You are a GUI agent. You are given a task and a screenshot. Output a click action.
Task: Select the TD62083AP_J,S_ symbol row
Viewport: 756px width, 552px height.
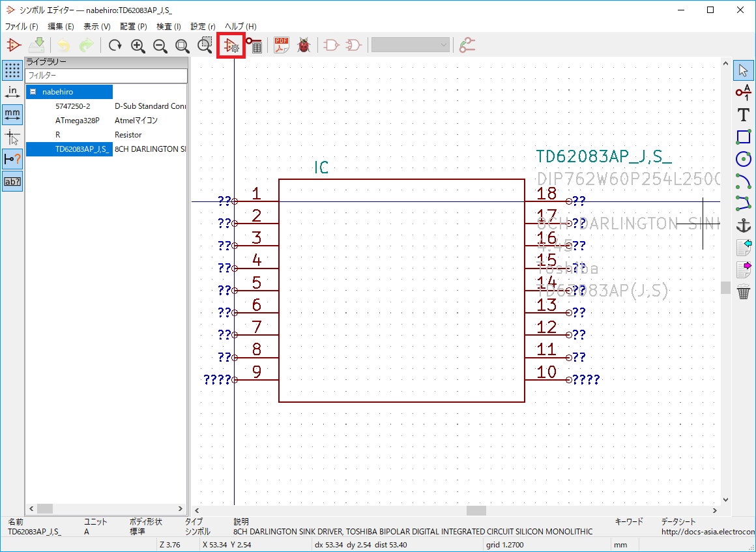pyautogui.click(x=106, y=149)
